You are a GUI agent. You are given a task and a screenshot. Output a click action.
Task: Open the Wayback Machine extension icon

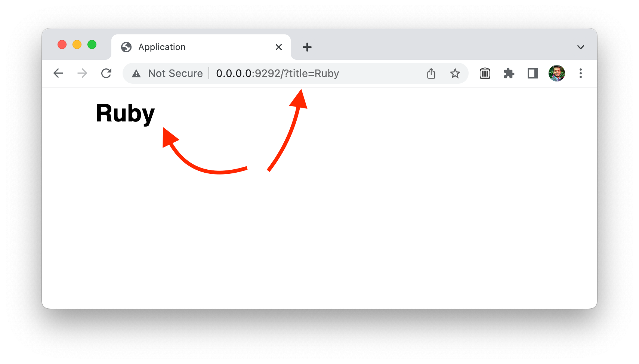coord(485,73)
